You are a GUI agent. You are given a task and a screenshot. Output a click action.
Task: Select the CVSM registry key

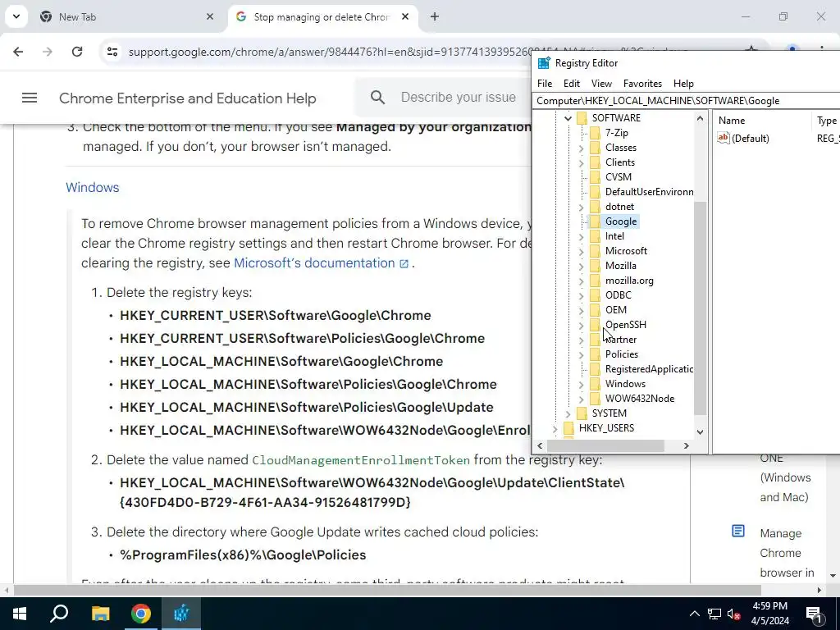pyautogui.click(x=619, y=177)
